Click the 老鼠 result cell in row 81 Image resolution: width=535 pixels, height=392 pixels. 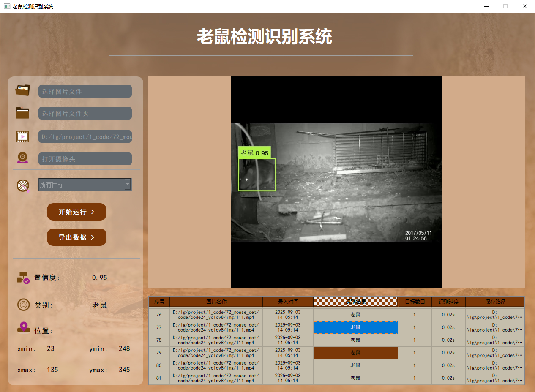coord(356,378)
